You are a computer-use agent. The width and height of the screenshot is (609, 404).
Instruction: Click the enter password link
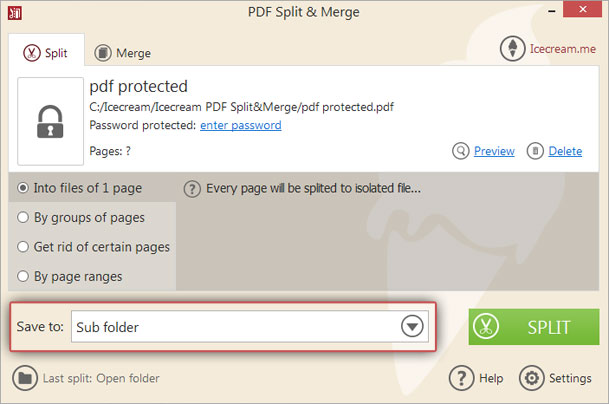tap(241, 125)
